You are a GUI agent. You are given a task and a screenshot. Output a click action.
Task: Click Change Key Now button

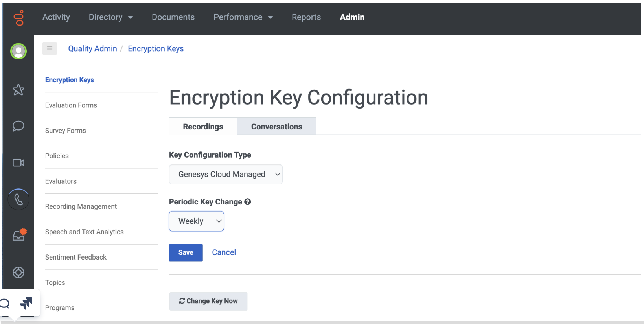[208, 301]
